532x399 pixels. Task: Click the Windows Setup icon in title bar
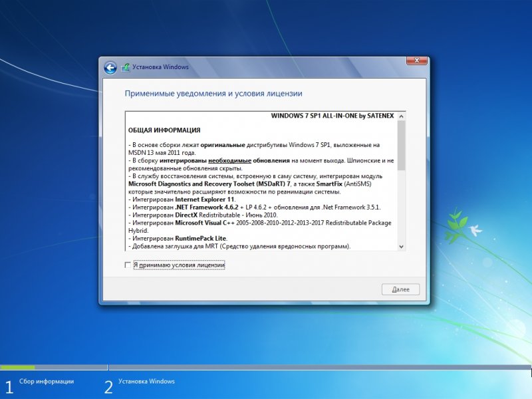126,67
